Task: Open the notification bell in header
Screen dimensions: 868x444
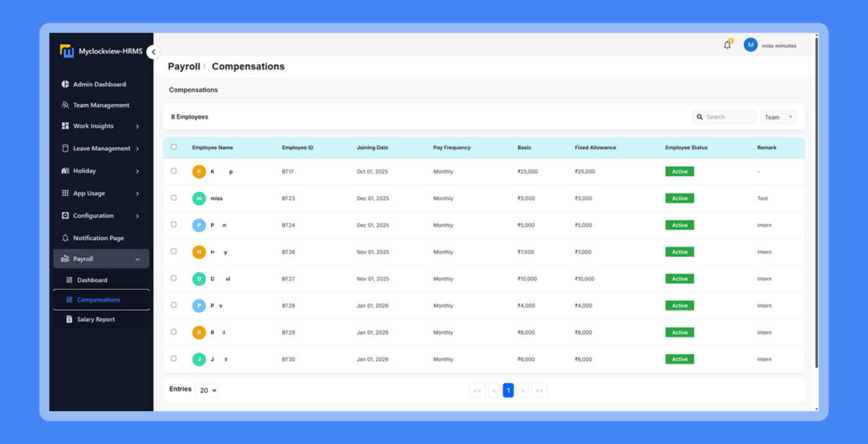Action: tap(727, 45)
